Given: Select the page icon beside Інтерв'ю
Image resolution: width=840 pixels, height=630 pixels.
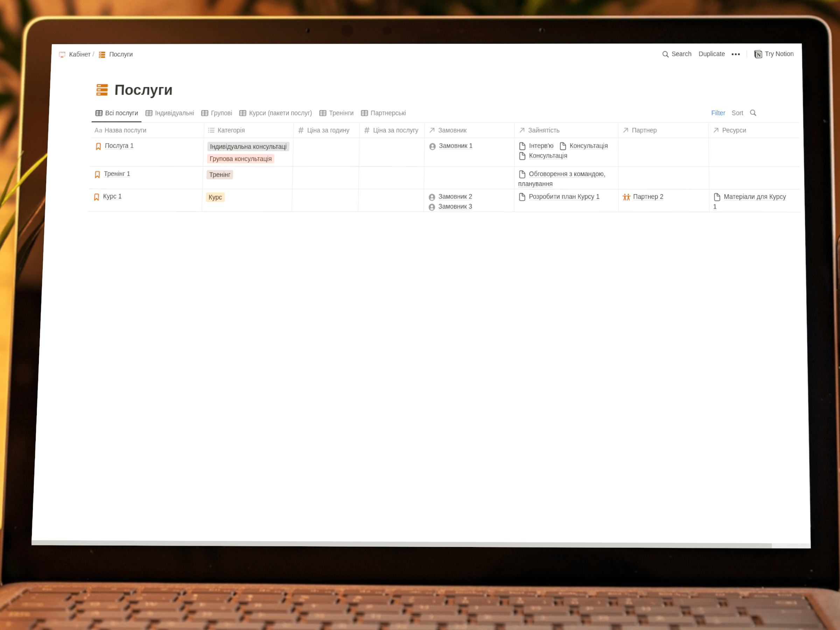Looking at the screenshot, I should click(522, 146).
